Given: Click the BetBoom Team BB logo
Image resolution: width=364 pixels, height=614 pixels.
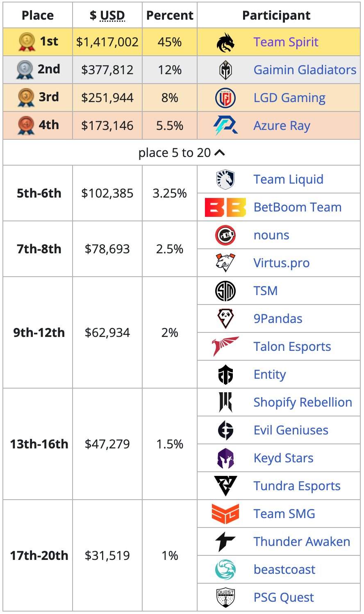Looking at the screenshot, I should click(x=225, y=207).
